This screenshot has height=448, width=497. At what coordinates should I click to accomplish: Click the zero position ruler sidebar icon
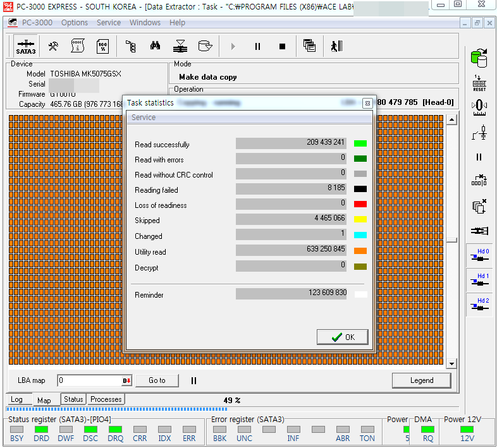pyautogui.click(x=479, y=107)
